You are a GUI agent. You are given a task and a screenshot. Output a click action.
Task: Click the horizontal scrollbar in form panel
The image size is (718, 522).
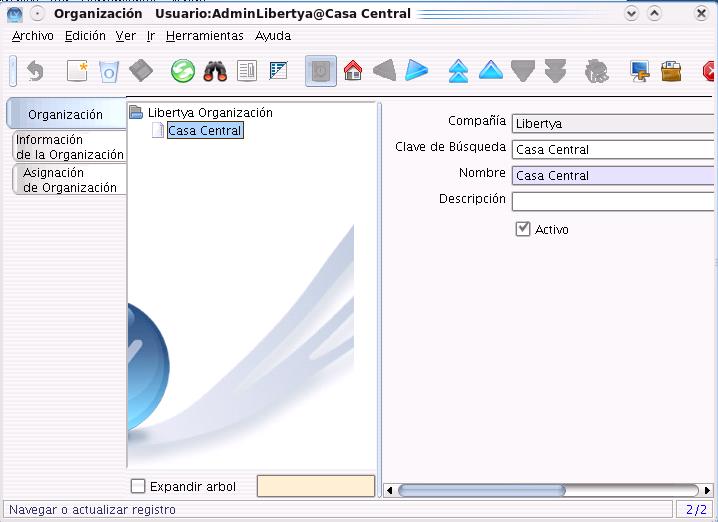click(x=482, y=490)
